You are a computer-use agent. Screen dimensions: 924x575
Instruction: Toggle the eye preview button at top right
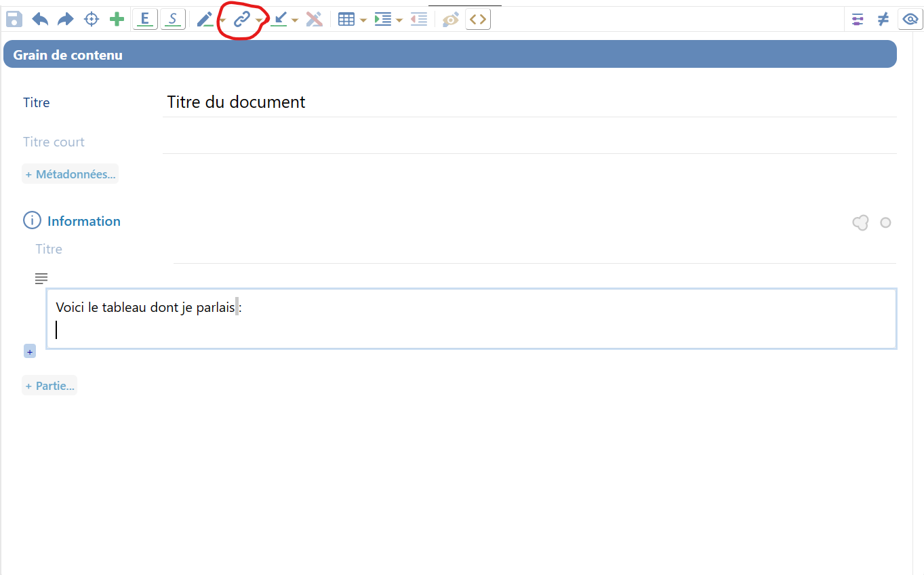[x=910, y=19]
